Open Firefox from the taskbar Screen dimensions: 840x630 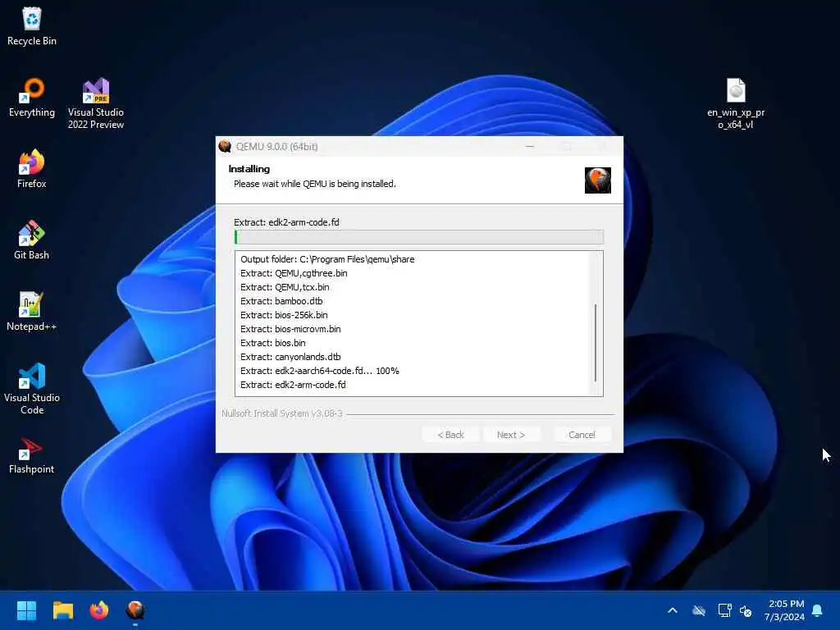pos(99,610)
